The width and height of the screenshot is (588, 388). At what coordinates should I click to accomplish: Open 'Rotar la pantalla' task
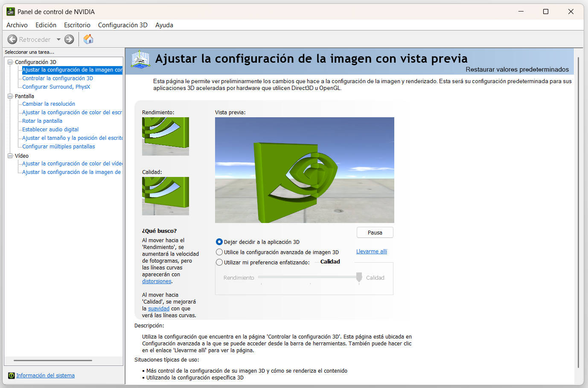pos(42,121)
